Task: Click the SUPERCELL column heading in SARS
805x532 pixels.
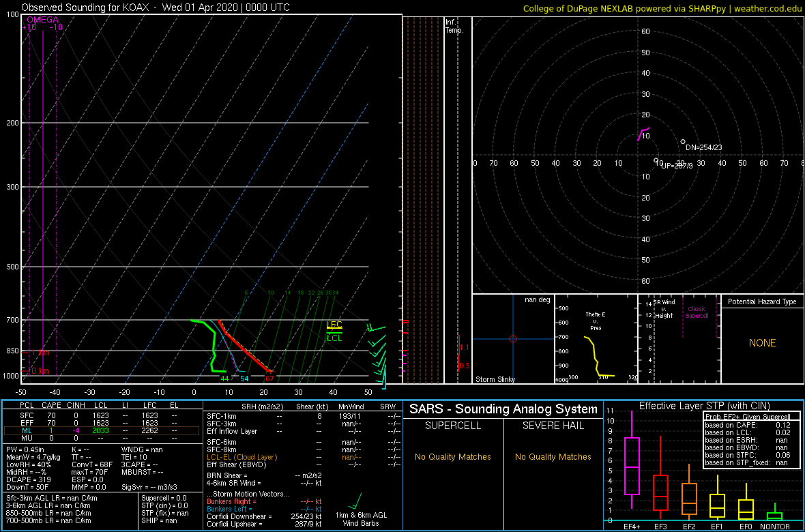Action: coord(453,426)
